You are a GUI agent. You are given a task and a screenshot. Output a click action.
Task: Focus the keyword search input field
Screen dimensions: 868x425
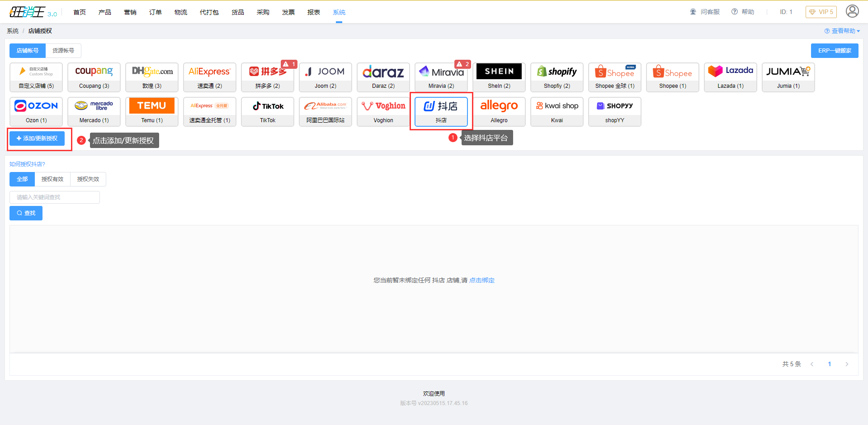(55, 197)
